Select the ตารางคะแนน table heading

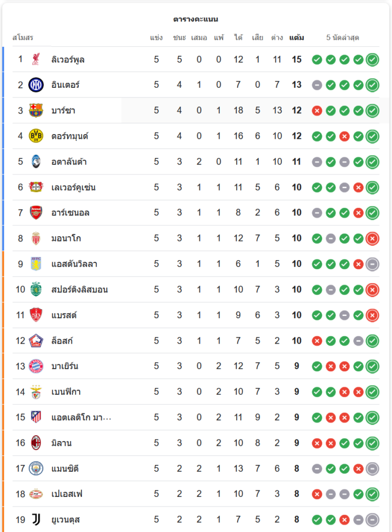pyautogui.click(x=196, y=19)
